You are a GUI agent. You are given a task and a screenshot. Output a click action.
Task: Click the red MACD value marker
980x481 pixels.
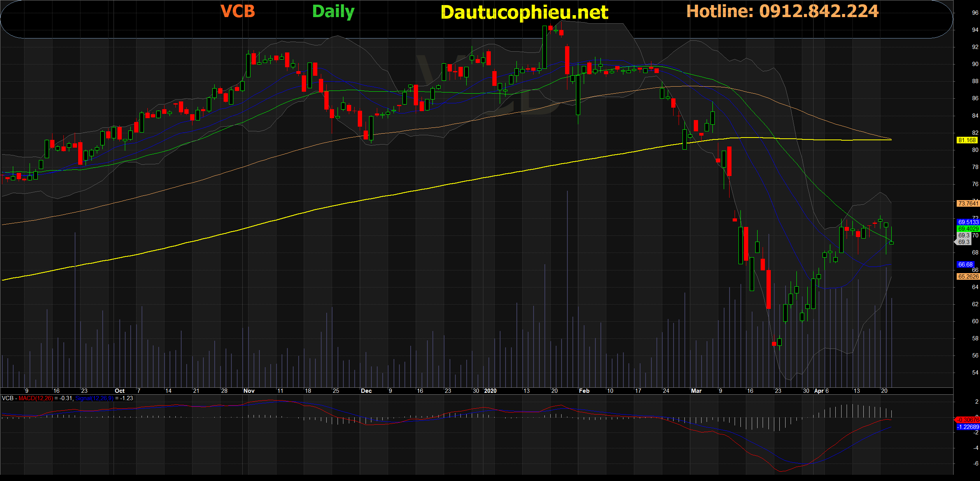(x=967, y=420)
